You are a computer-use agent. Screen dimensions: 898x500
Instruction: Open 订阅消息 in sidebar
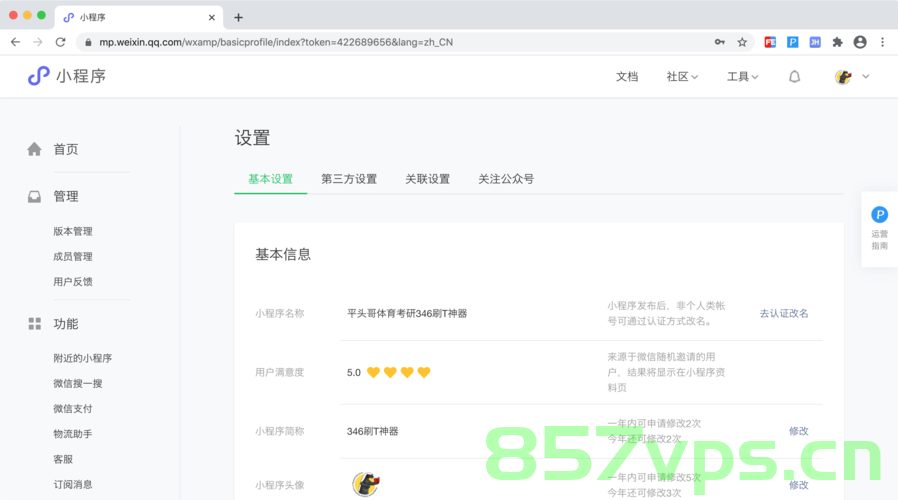pos(73,484)
